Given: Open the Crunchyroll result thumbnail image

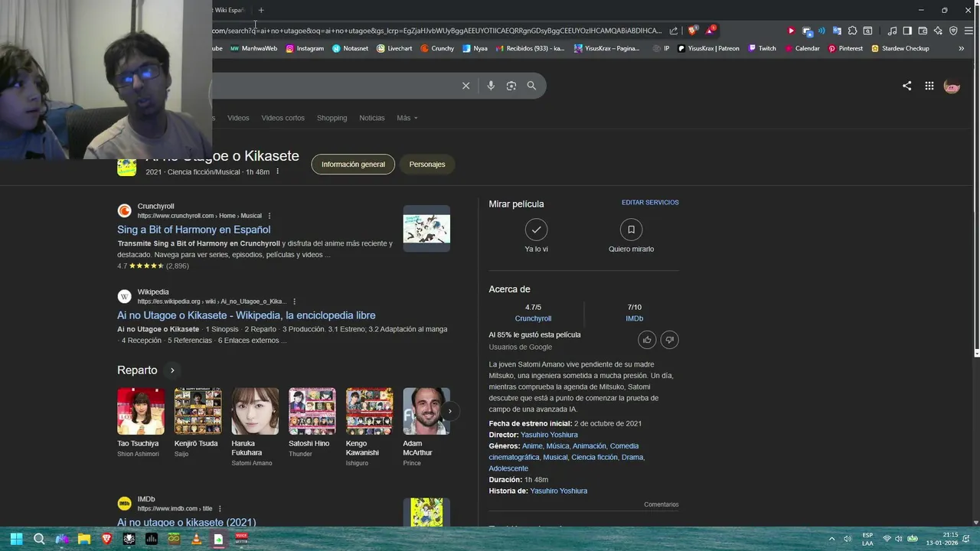Looking at the screenshot, I should point(426,229).
